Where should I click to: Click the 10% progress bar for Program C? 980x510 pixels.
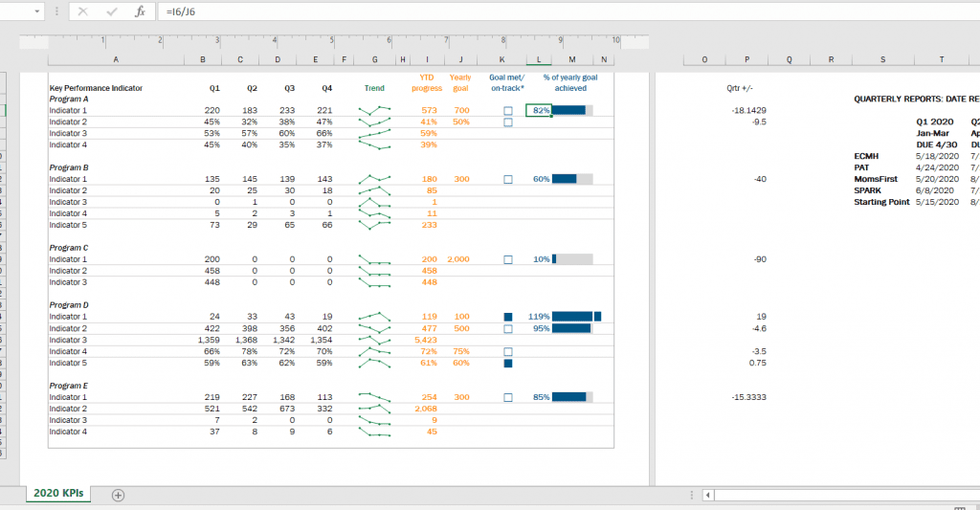click(572, 259)
